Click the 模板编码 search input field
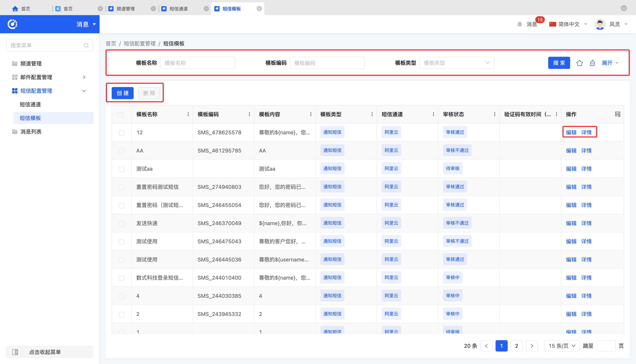This screenshot has width=636, height=364. pos(327,63)
